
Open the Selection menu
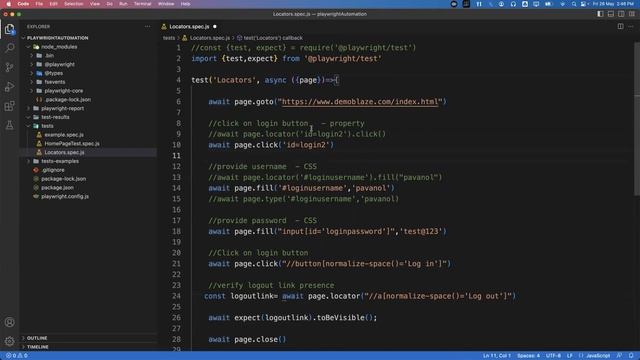tap(74, 4)
